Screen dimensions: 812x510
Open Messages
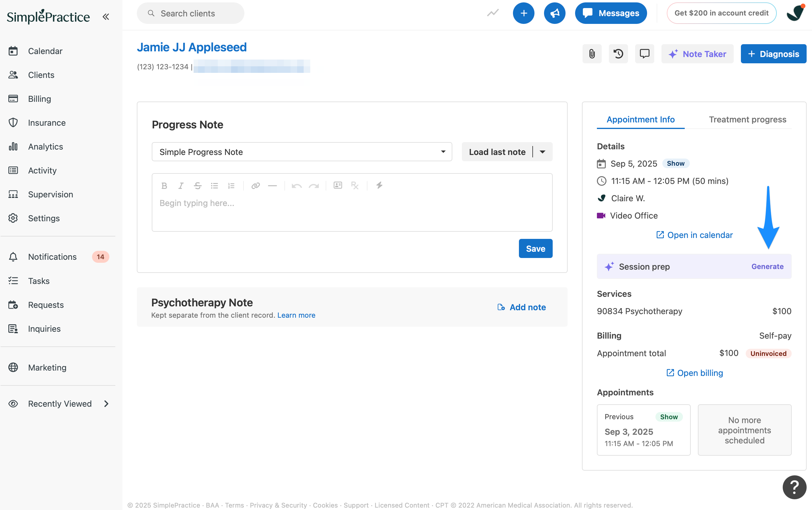pos(611,13)
